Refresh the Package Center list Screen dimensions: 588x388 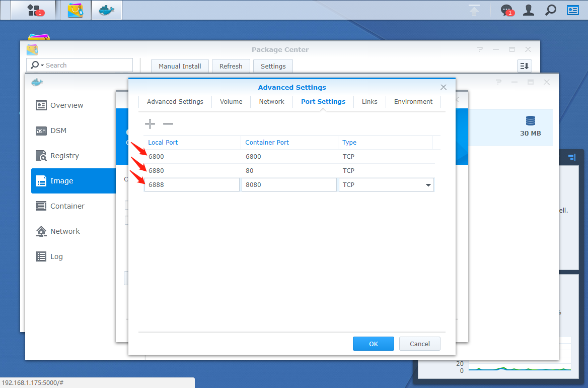pos(231,66)
